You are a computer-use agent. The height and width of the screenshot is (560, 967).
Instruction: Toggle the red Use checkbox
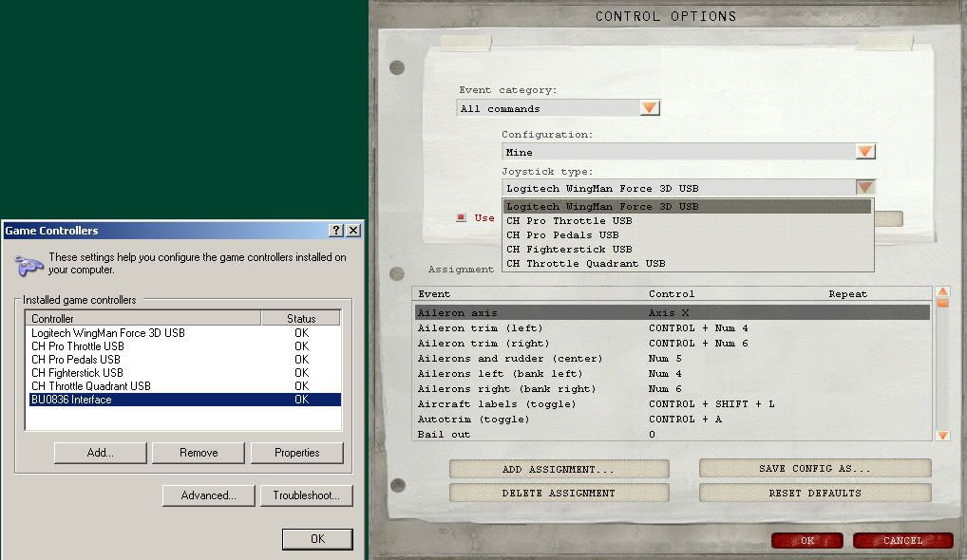[461, 217]
